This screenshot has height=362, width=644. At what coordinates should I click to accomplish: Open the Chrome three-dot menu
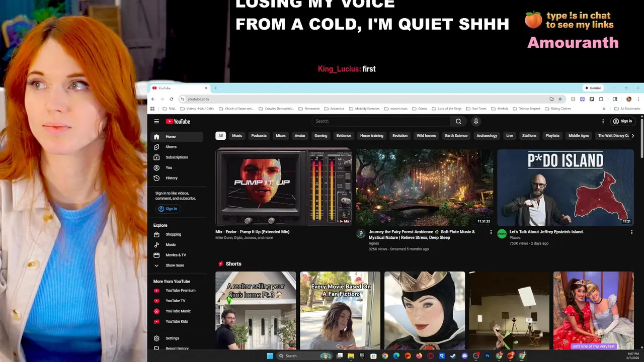[x=638, y=99]
